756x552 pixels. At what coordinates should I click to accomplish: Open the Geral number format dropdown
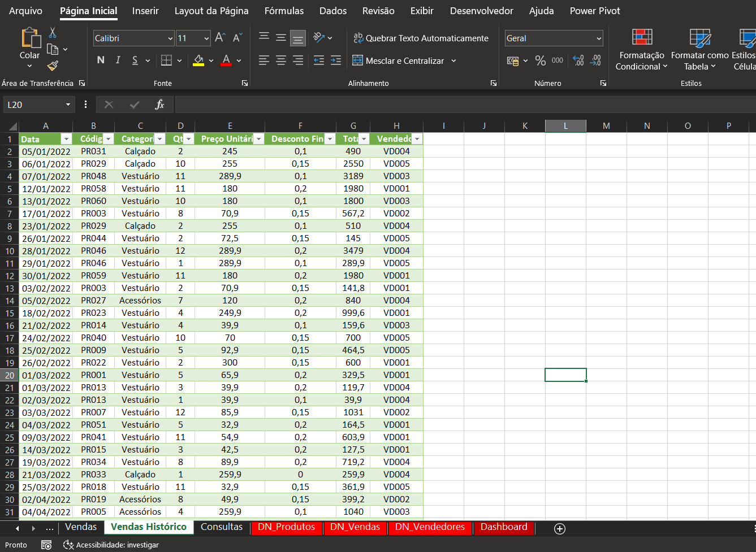599,38
